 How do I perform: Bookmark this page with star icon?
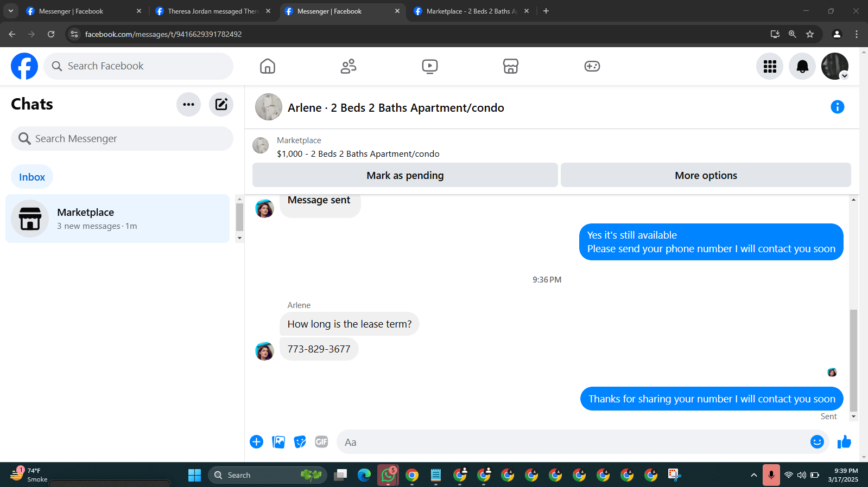pos(810,34)
